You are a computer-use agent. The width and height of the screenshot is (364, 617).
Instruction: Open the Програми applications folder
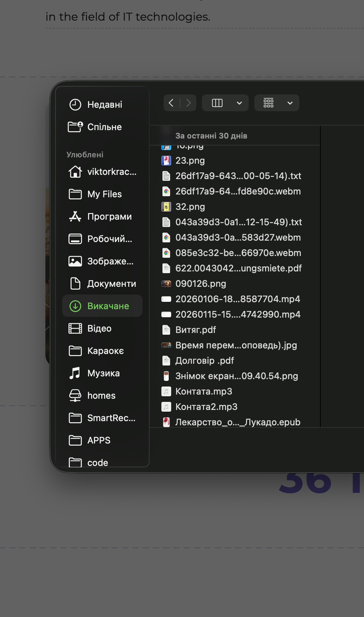point(109,217)
